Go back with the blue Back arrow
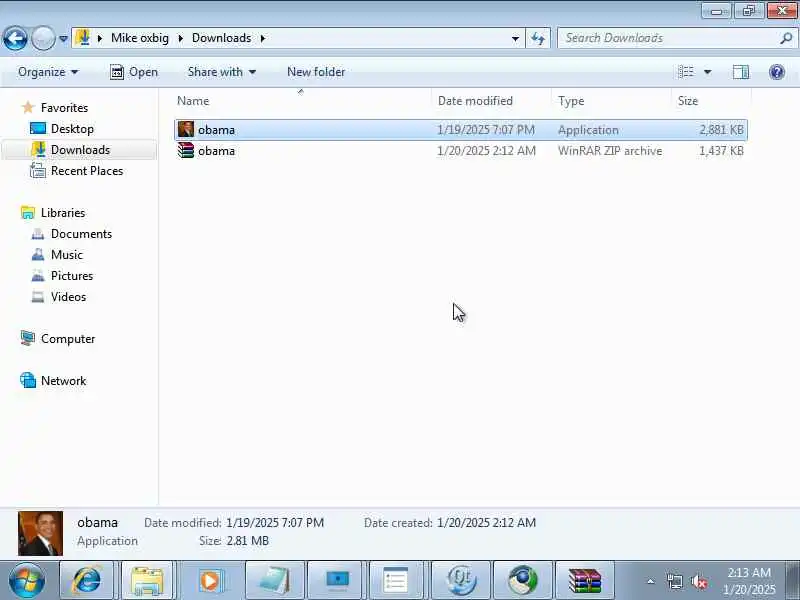This screenshot has width=800, height=600. (x=15, y=38)
